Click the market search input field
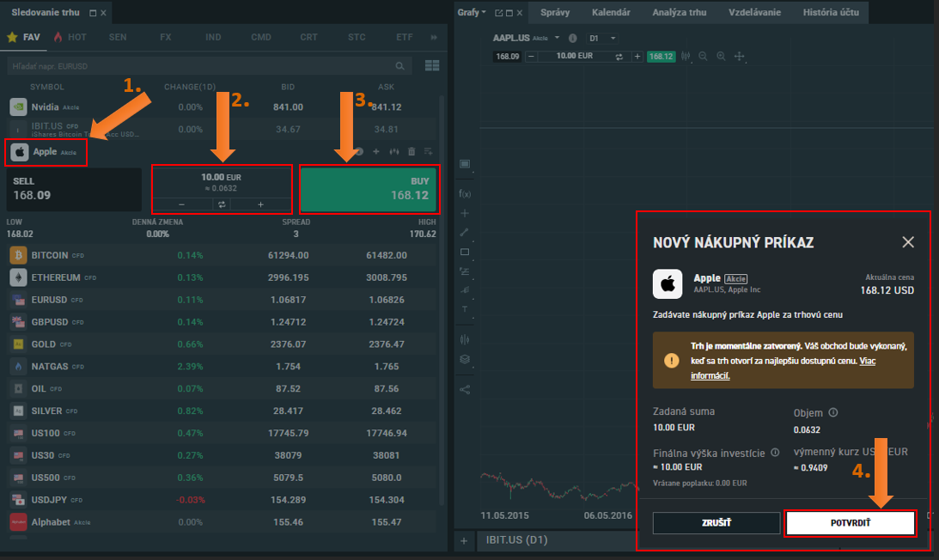This screenshot has height=560, width=939. 198,66
